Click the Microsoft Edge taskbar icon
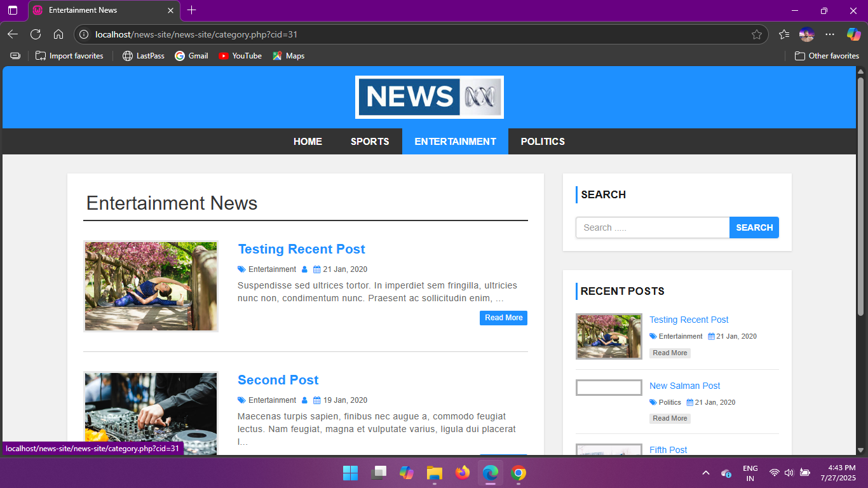Screen dimensions: 868x488 pos(491,473)
